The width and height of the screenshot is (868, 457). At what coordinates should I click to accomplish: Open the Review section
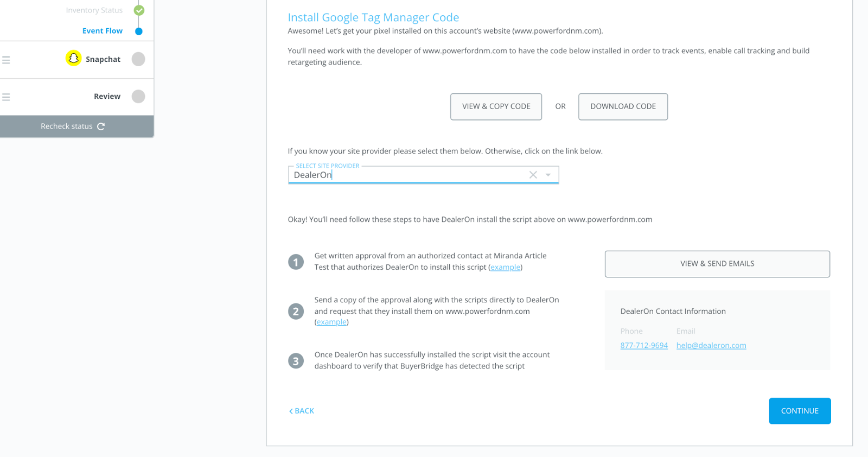(x=107, y=97)
